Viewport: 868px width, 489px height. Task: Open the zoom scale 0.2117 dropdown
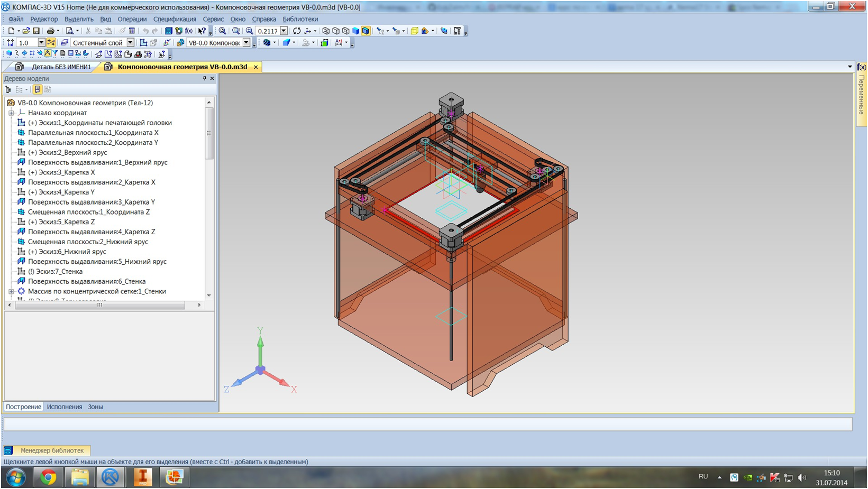284,31
